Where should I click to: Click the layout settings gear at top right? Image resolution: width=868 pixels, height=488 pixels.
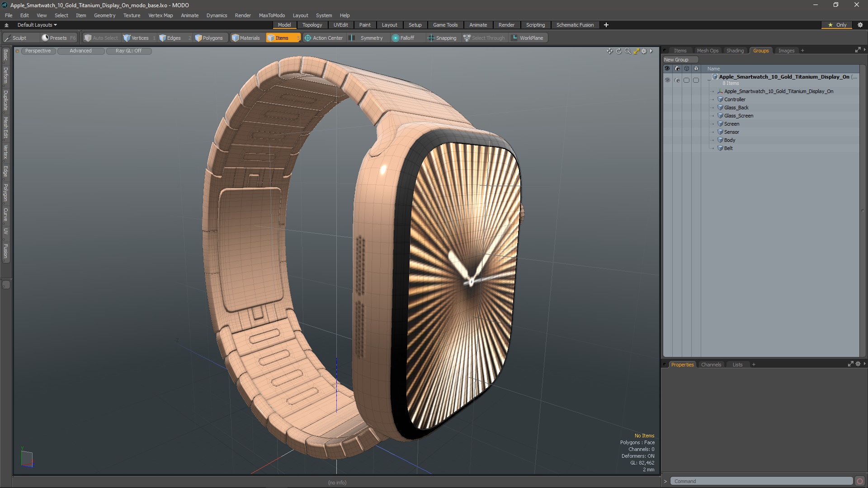(x=860, y=25)
